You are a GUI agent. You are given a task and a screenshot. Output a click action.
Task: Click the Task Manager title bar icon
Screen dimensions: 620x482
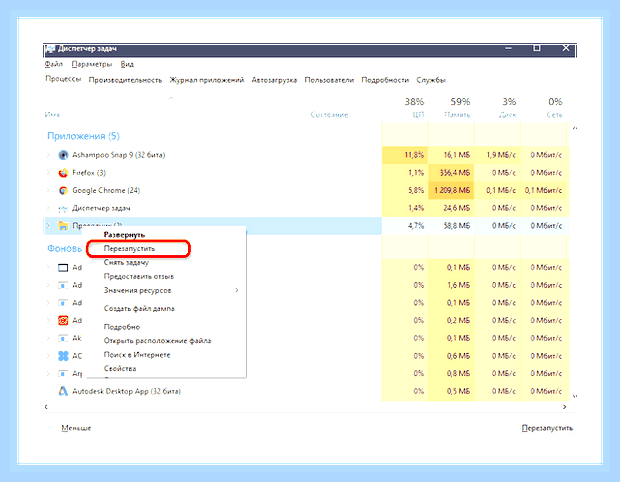coord(50,49)
